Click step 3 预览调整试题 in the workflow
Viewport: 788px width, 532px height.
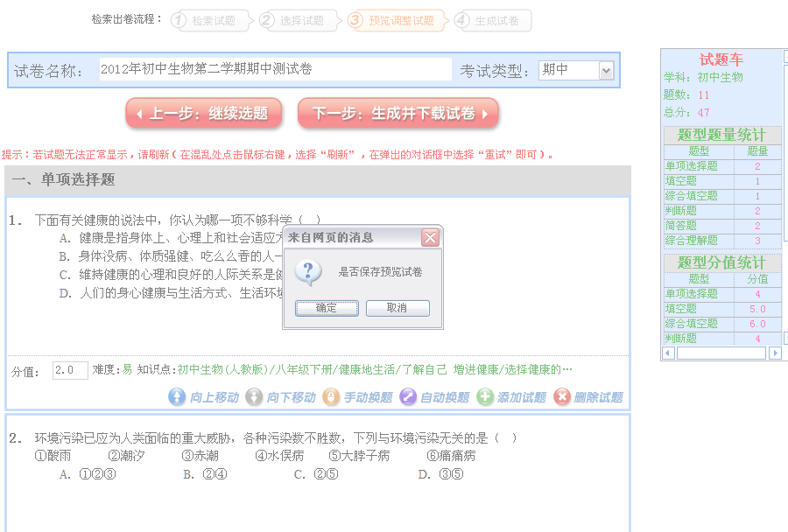397,21
